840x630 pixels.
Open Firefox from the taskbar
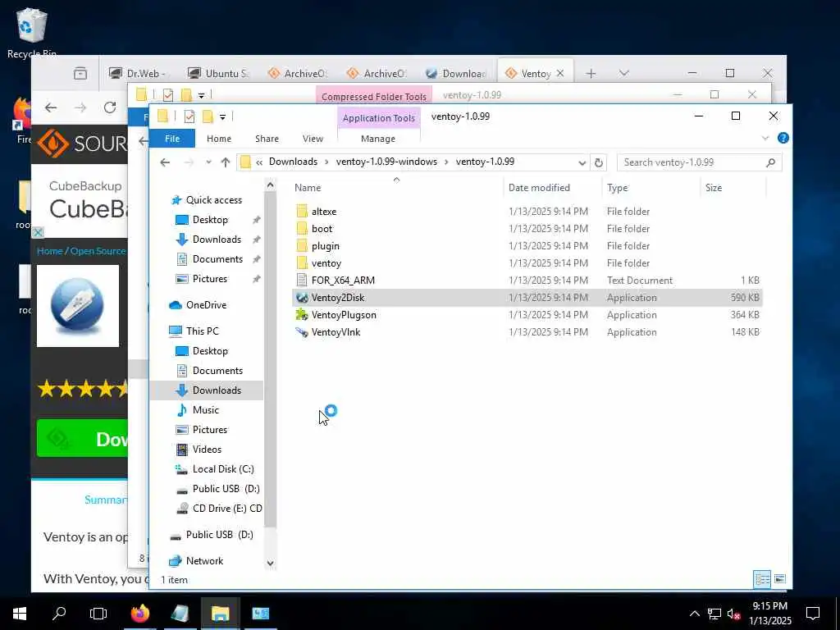139,614
